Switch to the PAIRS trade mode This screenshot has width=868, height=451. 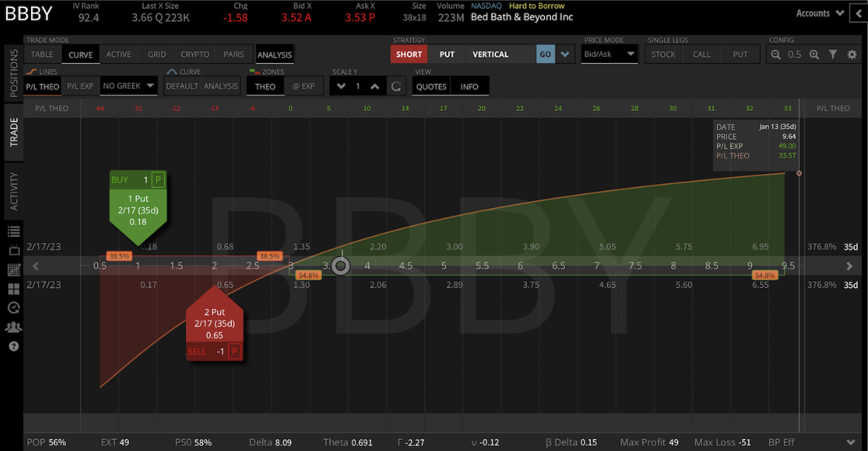233,54
